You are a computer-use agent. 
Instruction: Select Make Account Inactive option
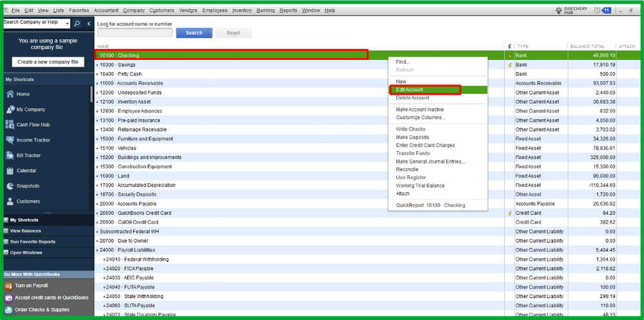coord(438,109)
